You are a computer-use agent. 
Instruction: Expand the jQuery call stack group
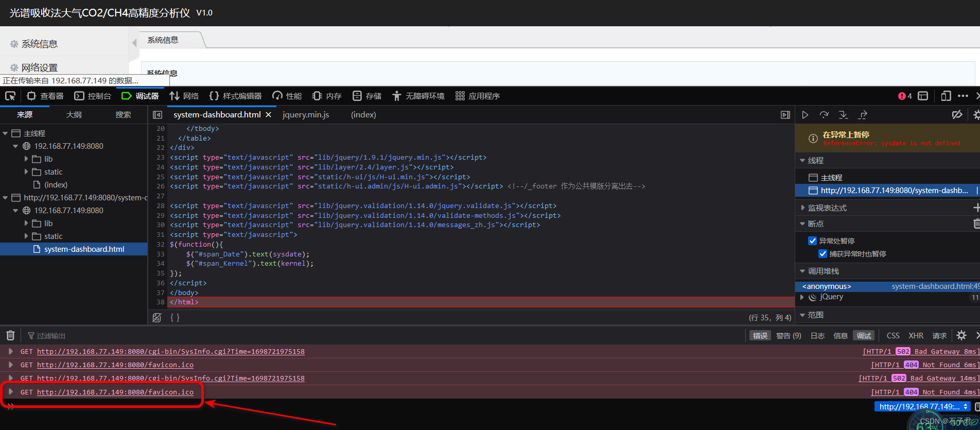tap(802, 297)
